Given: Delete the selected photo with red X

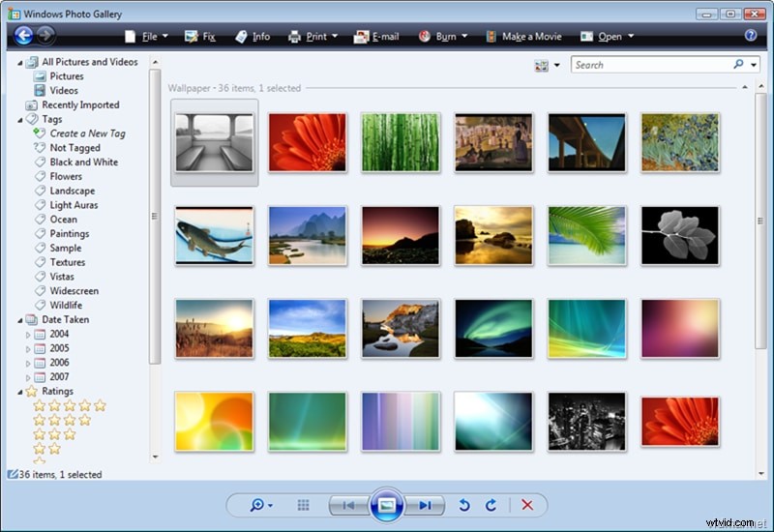Looking at the screenshot, I should pos(527,505).
